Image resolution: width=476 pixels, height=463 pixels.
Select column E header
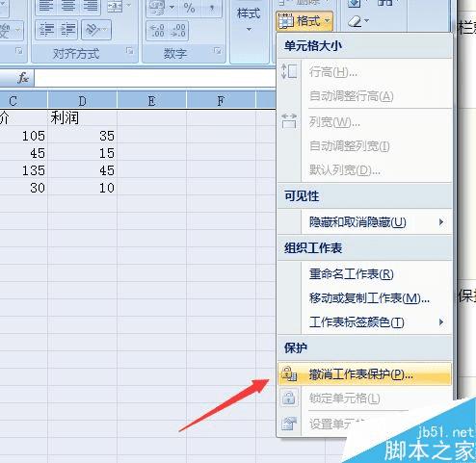click(152, 101)
